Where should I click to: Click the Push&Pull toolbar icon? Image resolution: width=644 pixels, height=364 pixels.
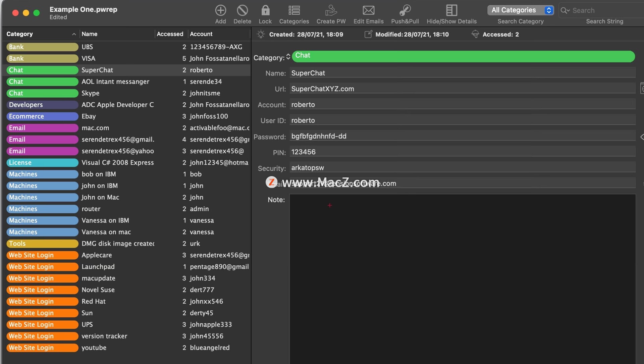[x=405, y=10]
